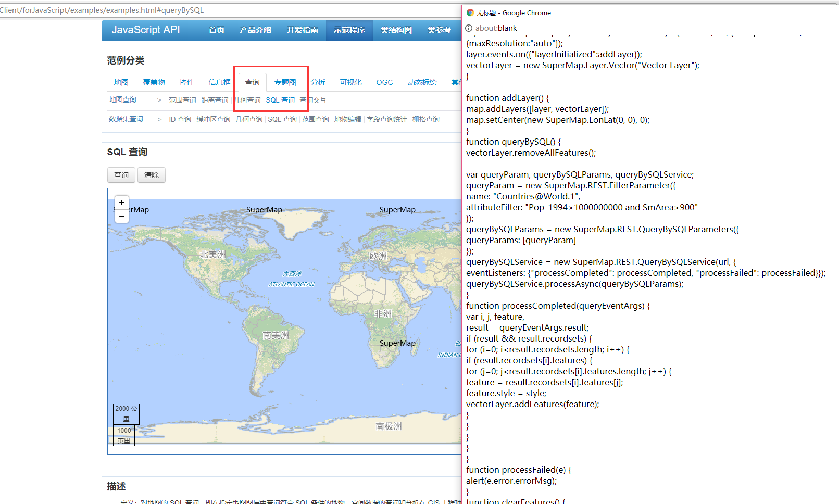Open 几何查询 under 数据集查询 row

click(249, 119)
